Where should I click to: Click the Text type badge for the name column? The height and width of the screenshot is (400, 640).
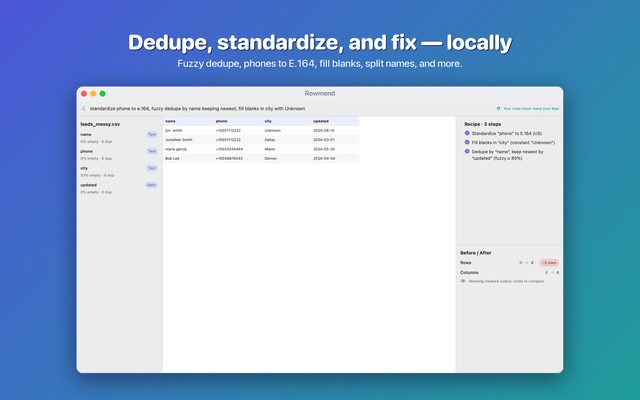coord(152,134)
